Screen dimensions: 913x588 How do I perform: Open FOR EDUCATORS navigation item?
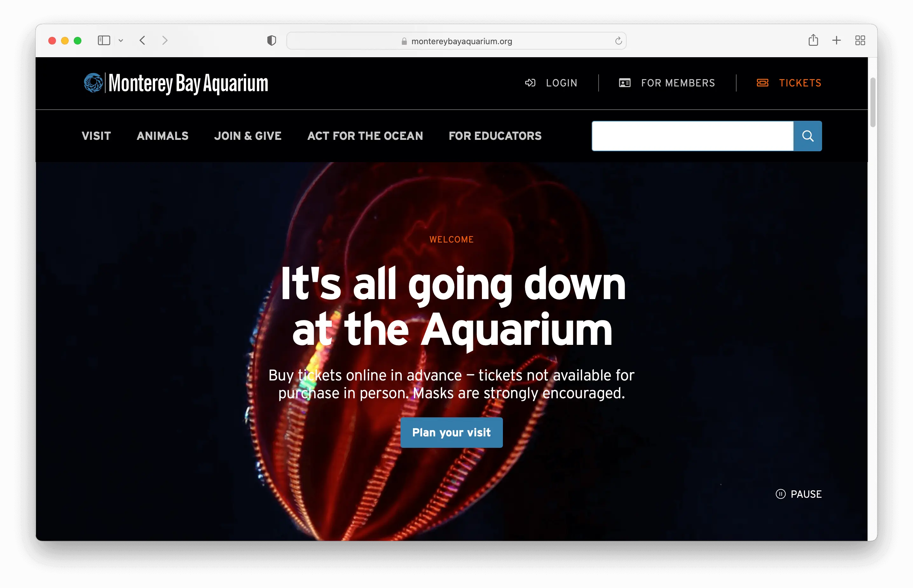tap(495, 136)
